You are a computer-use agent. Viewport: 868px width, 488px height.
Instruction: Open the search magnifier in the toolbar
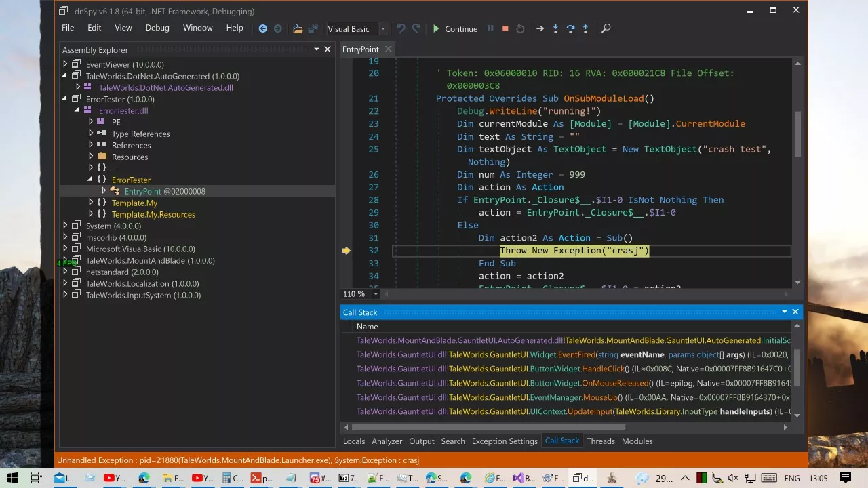click(606, 28)
